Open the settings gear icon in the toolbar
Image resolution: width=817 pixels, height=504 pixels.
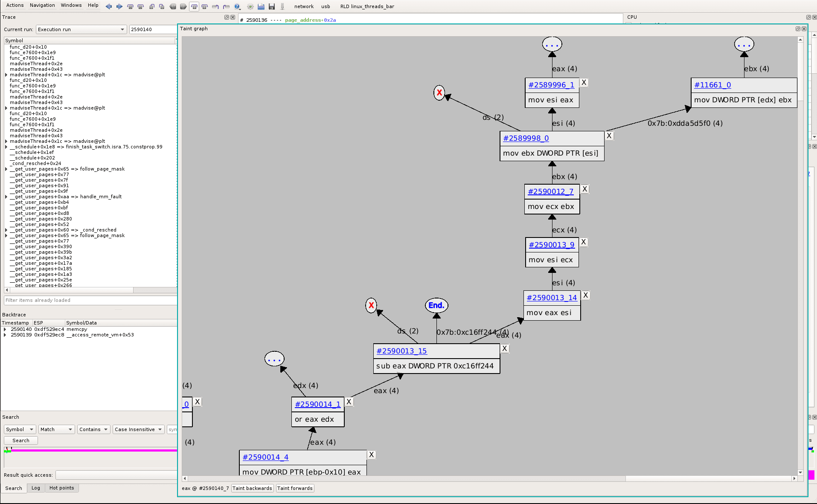(x=250, y=6)
